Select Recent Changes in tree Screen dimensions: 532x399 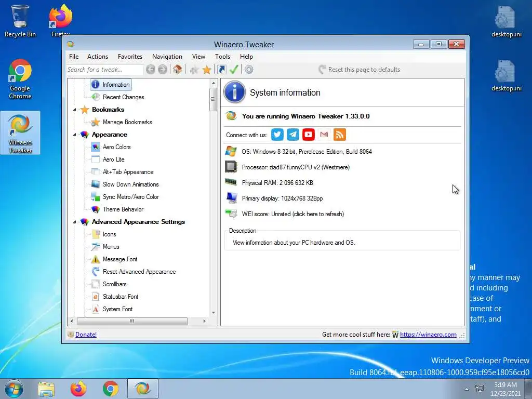123,97
